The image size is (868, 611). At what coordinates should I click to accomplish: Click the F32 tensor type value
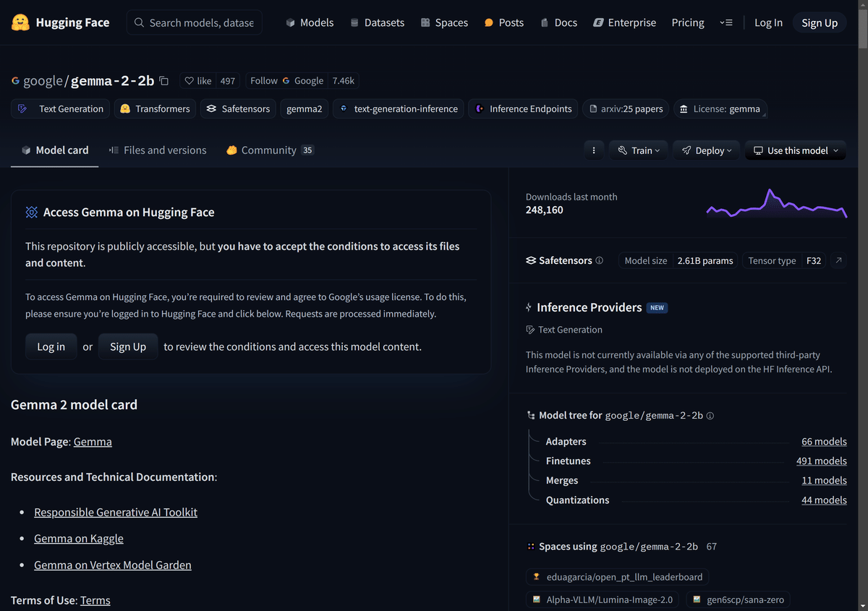(x=814, y=260)
